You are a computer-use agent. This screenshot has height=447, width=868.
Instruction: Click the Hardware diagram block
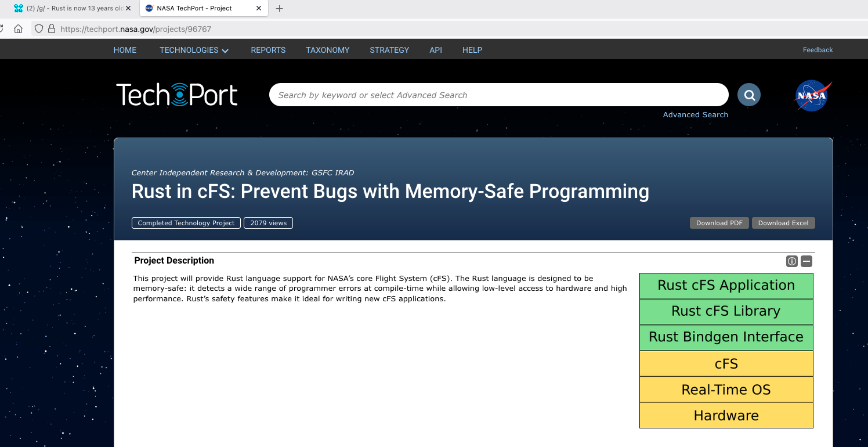[x=726, y=415]
